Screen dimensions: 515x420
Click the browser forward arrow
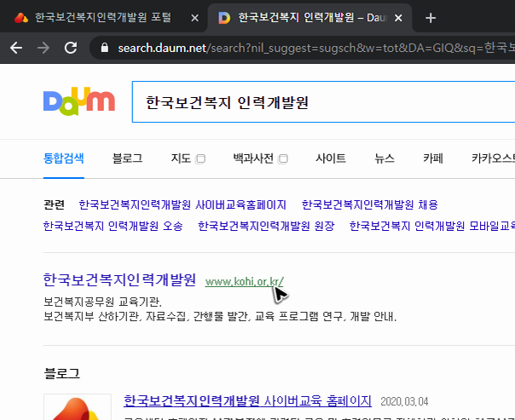coord(43,48)
